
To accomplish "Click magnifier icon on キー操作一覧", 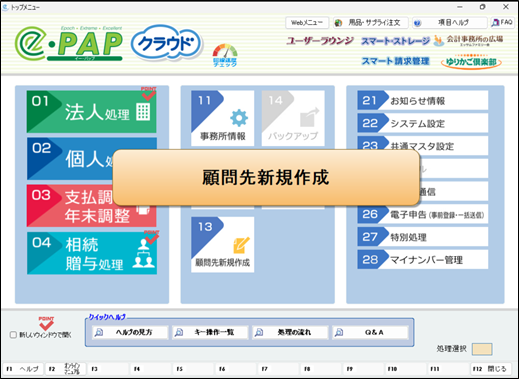I will coord(179,332).
